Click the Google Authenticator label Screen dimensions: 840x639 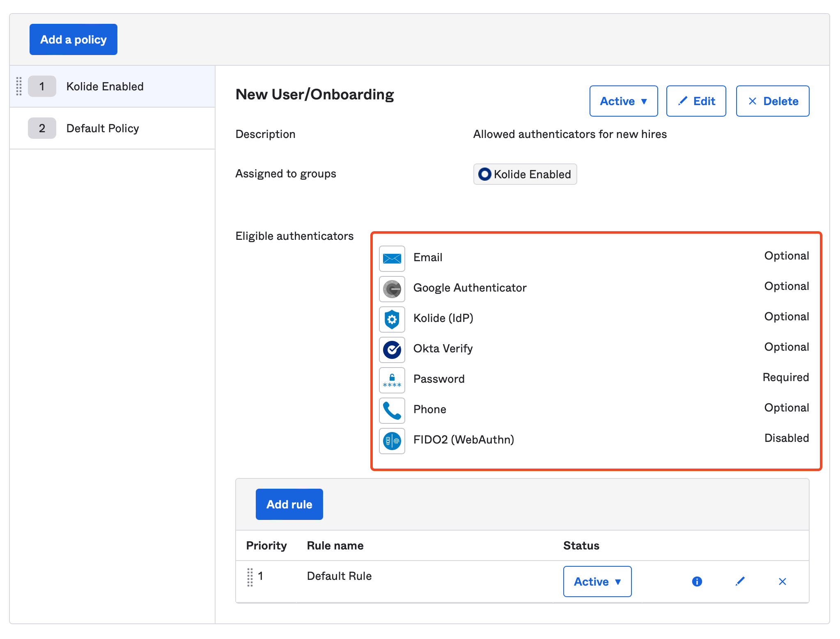pyautogui.click(x=470, y=288)
